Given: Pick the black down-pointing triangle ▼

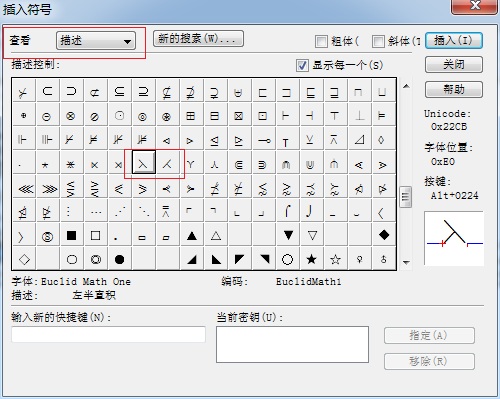Looking at the screenshot, I should click(288, 235).
